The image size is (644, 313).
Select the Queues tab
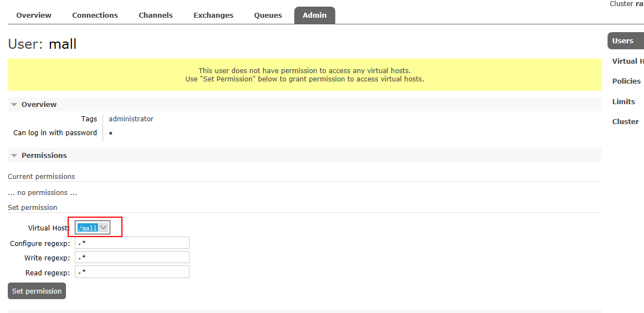click(268, 16)
